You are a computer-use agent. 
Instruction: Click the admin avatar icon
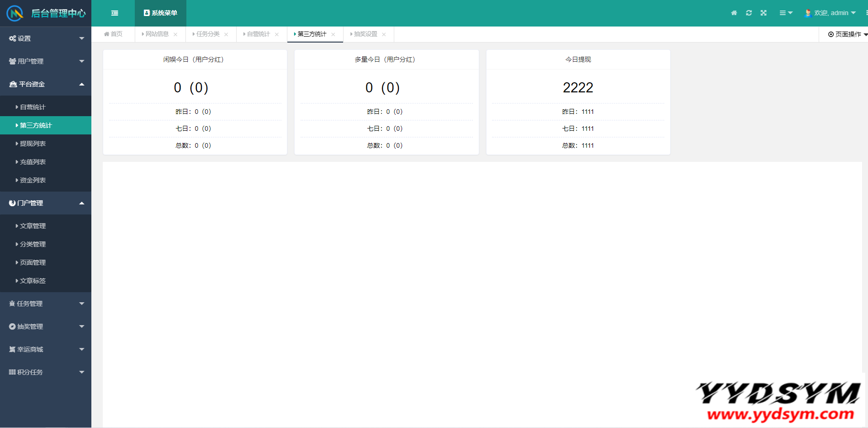[808, 13]
